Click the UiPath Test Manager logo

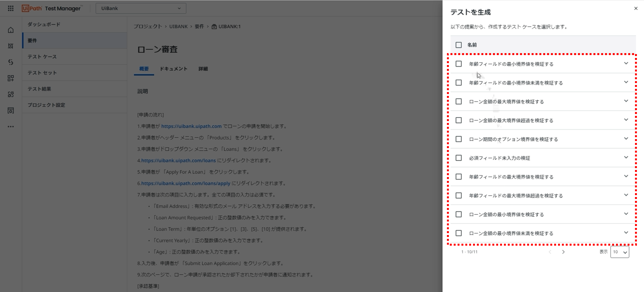click(52, 8)
